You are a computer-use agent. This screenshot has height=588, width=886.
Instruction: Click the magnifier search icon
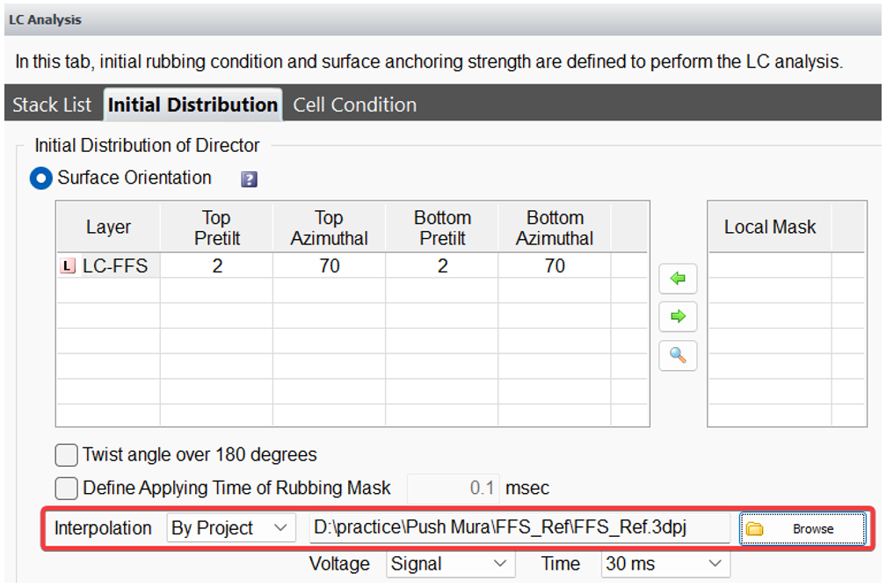pyautogui.click(x=678, y=355)
